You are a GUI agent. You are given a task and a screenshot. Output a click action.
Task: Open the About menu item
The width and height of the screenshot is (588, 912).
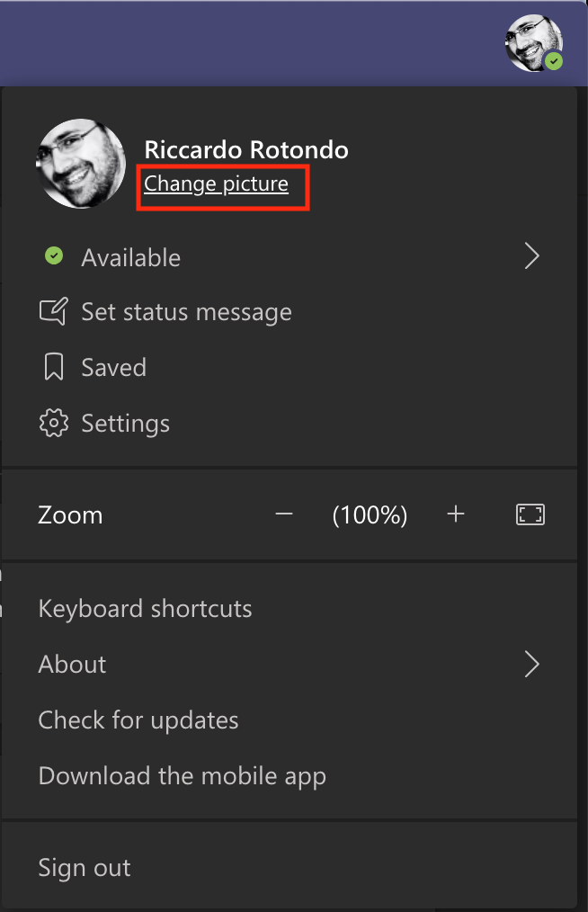click(290, 665)
